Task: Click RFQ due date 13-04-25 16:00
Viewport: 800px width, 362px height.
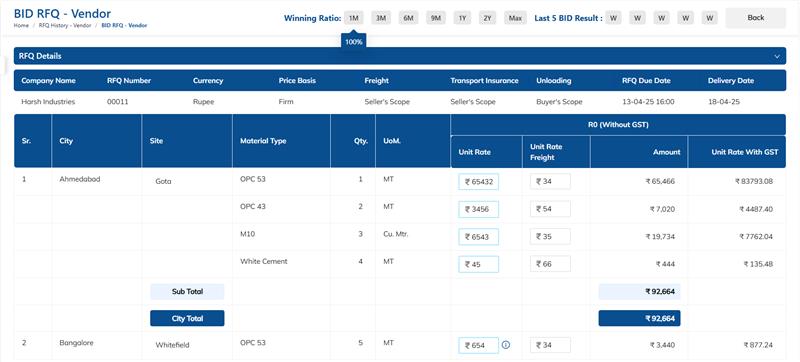Action: point(648,102)
